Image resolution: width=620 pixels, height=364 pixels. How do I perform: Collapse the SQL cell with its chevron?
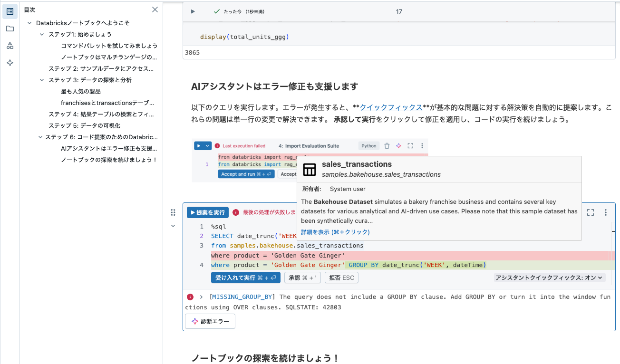point(173,226)
